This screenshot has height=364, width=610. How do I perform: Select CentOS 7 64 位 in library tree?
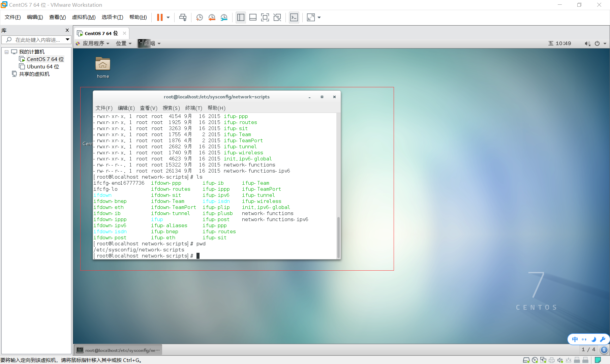[x=41, y=59]
